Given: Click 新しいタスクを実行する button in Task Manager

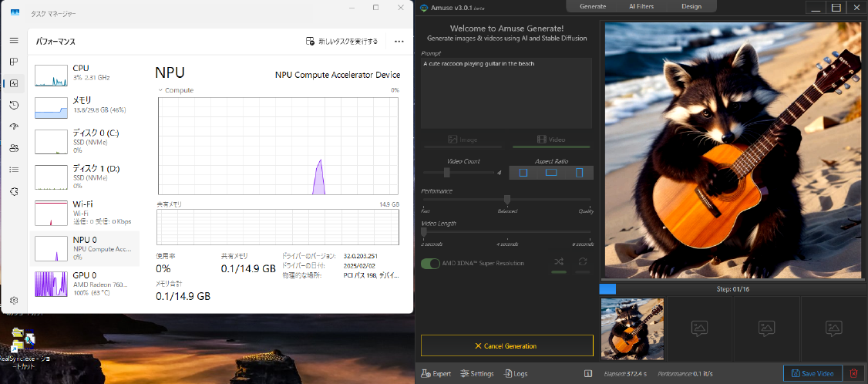Looking at the screenshot, I should point(342,42).
